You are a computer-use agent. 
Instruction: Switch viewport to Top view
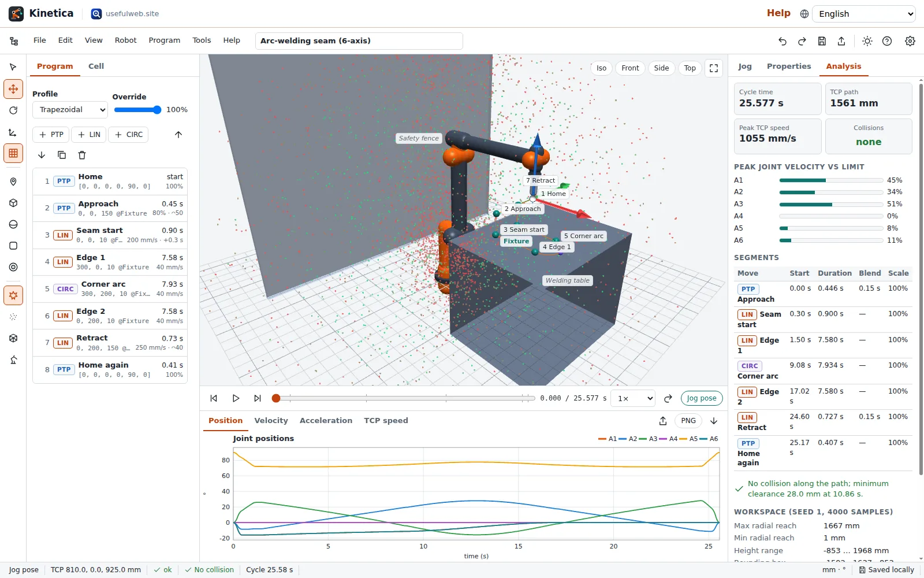click(x=690, y=68)
